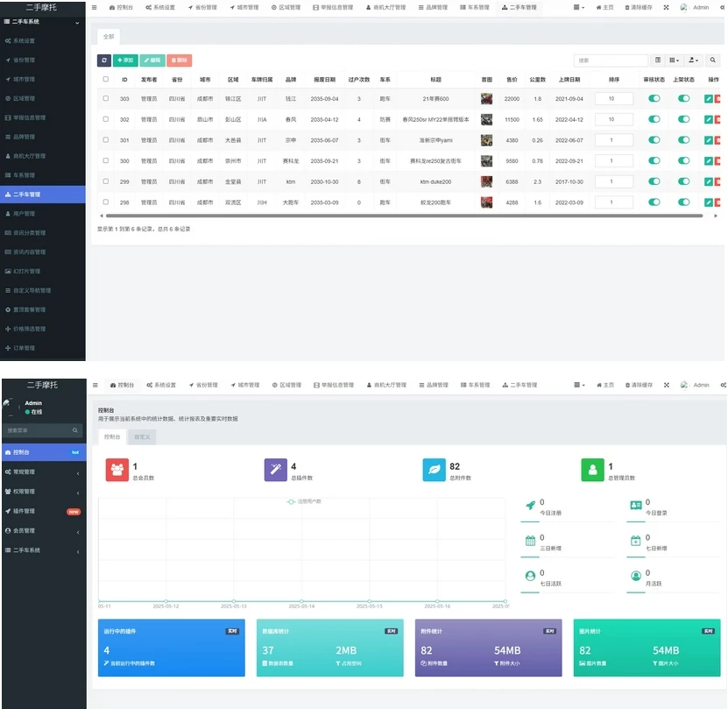The height and width of the screenshot is (709, 728).
Task: Click the 搜索 input above the table
Action: 611,60
